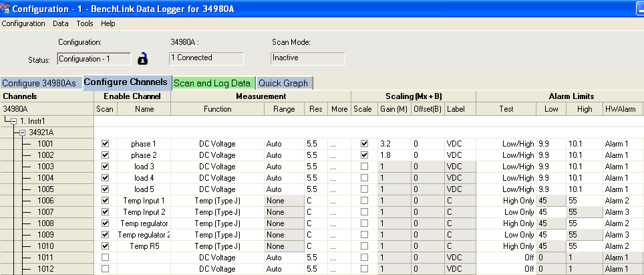
Task: Open the Configuration menu
Action: (x=23, y=23)
